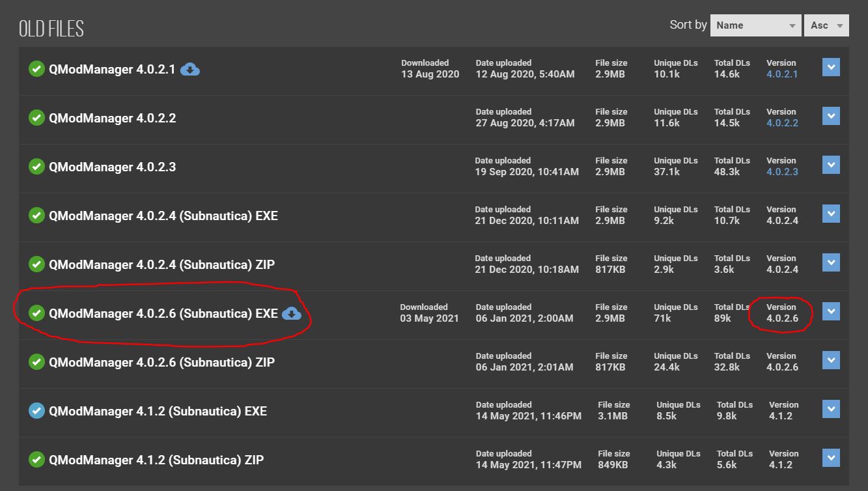Open version link 4.0.2.1

pos(782,74)
